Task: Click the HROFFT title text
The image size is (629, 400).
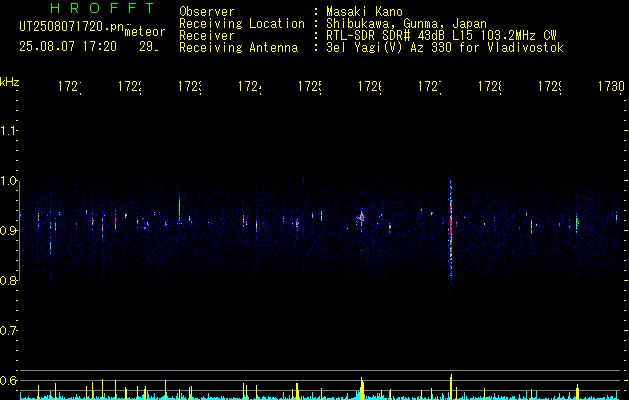Action: [x=103, y=8]
